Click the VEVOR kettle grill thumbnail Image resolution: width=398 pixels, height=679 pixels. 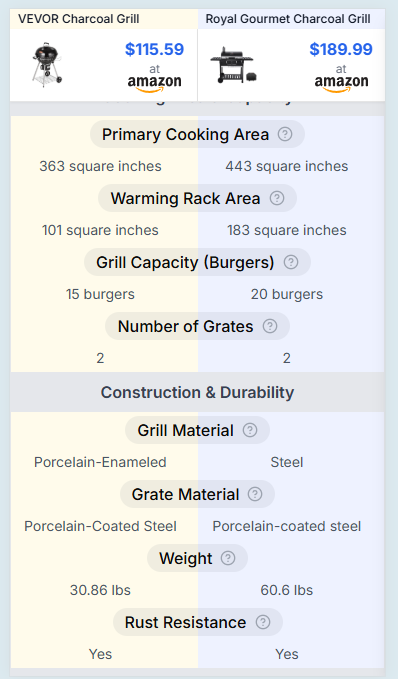click(47, 65)
